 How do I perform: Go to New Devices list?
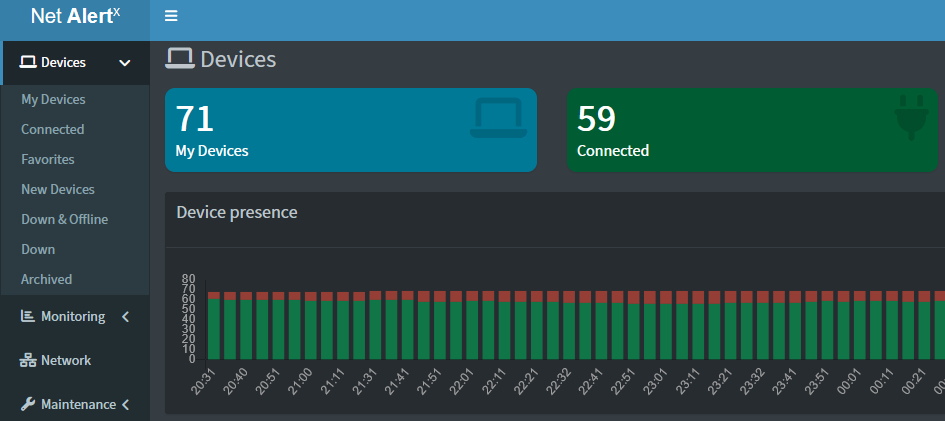click(57, 190)
